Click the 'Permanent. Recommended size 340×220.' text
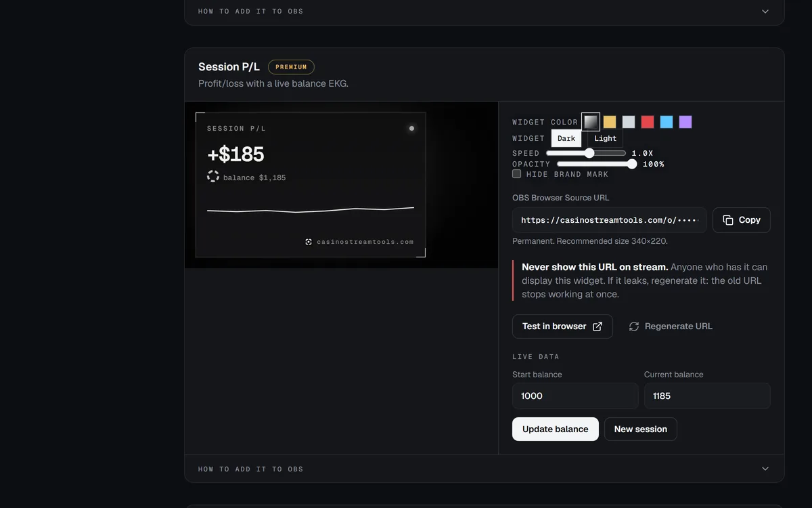Viewport: 812px width, 508px height. 590,241
